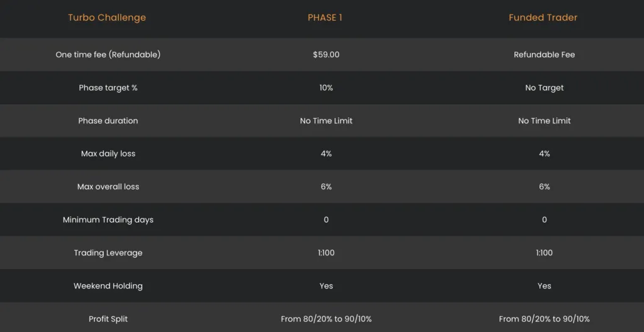
Task: Select the PHASE 1 column header
Action: (325, 18)
